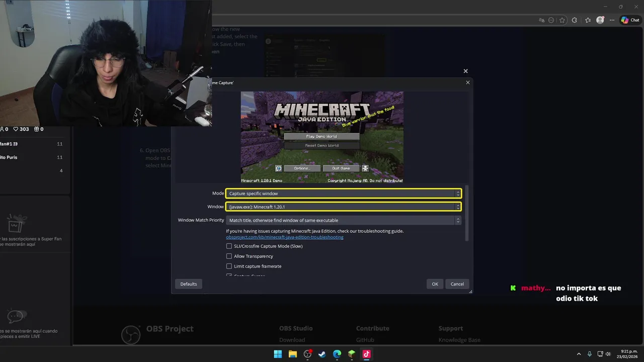This screenshot has height=362, width=644.
Task: Open the browser Extensions puzzle icon
Action: click(x=575, y=20)
